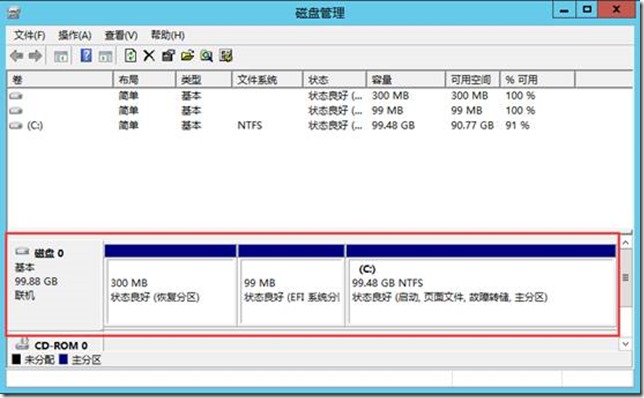
Task: Select the (C:) volume icon in list
Action: coord(16,125)
